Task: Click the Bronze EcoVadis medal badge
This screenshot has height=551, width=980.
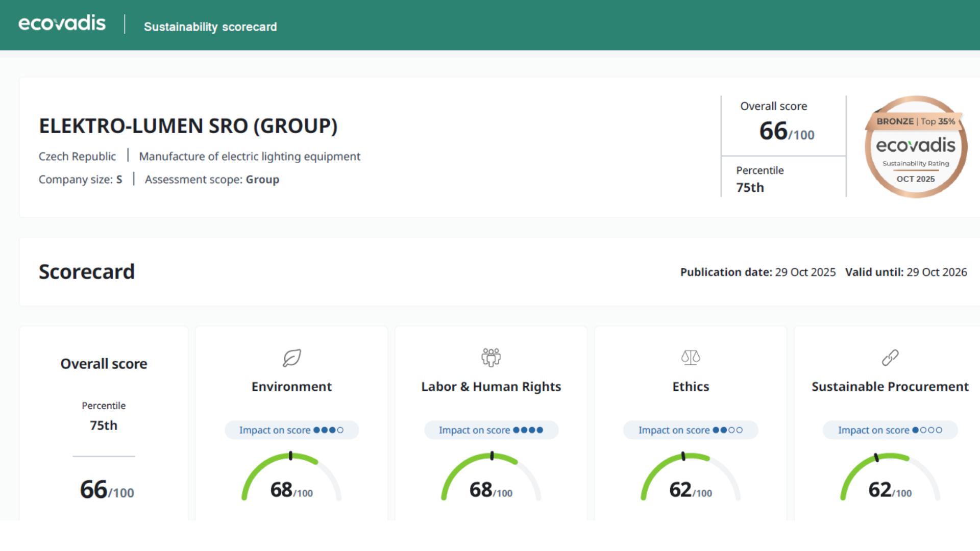Action: coord(916,147)
